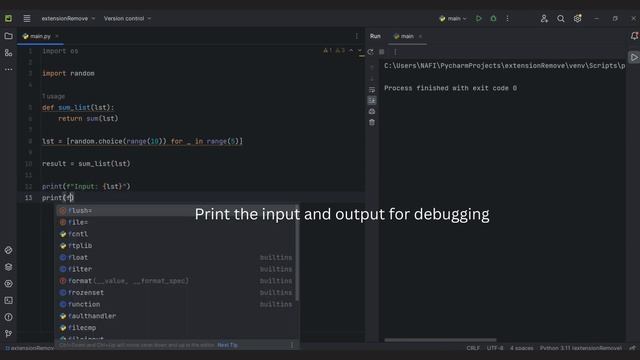Choose format completion suggestion

pos(176,281)
